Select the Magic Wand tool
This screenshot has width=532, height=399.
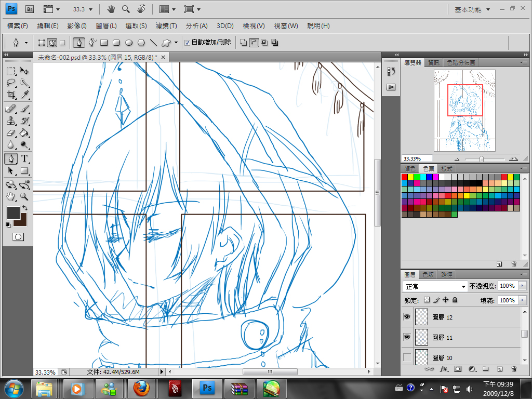[x=24, y=83]
